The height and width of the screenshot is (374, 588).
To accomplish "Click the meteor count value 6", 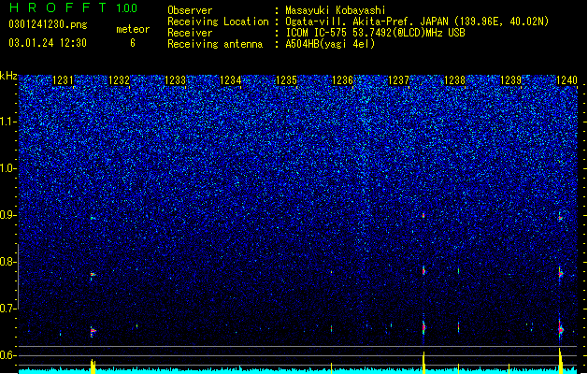I will tap(133, 43).
